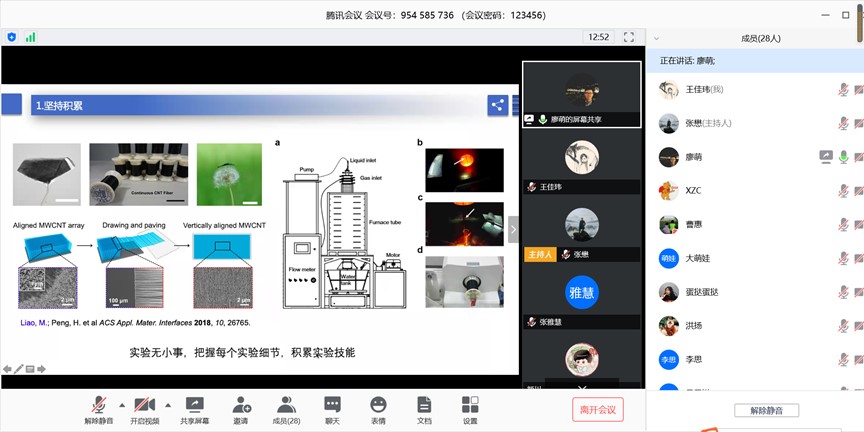
Task: Click the share icon on the slide header
Action: (x=498, y=105)
